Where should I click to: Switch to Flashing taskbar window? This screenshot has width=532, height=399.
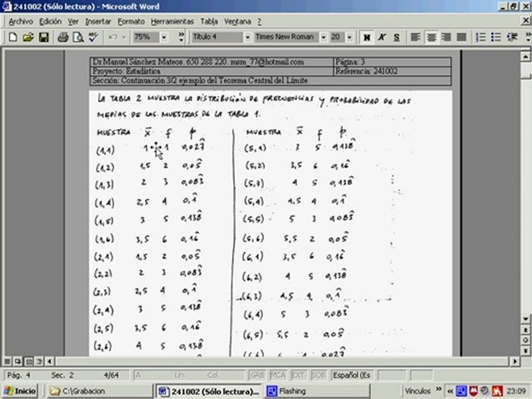tap(316, 391)
